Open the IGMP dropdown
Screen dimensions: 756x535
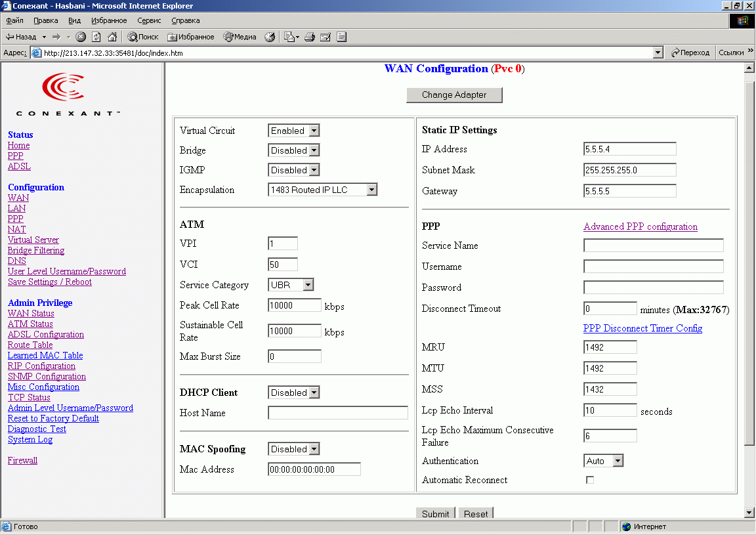pyautogui.click(x=293, y=170)
